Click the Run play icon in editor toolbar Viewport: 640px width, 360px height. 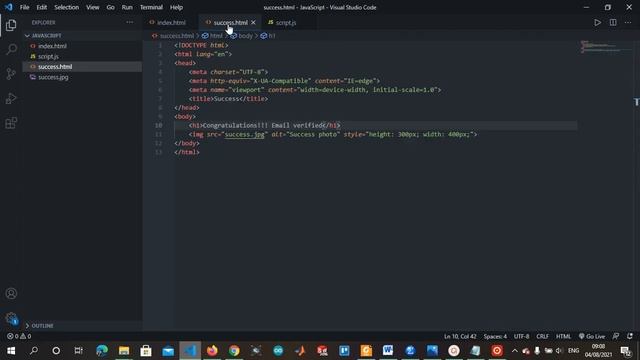coord(597,22)
